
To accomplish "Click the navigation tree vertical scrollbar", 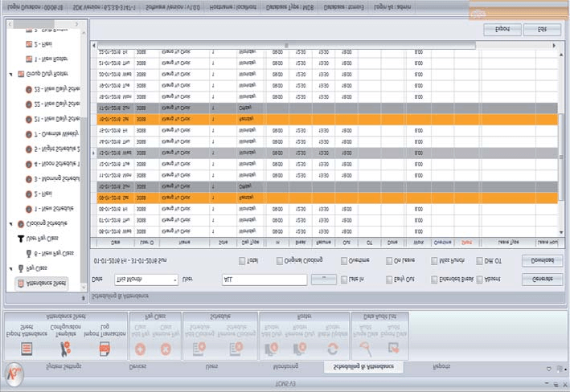I will pyautogui.click(x=84, y=200).
